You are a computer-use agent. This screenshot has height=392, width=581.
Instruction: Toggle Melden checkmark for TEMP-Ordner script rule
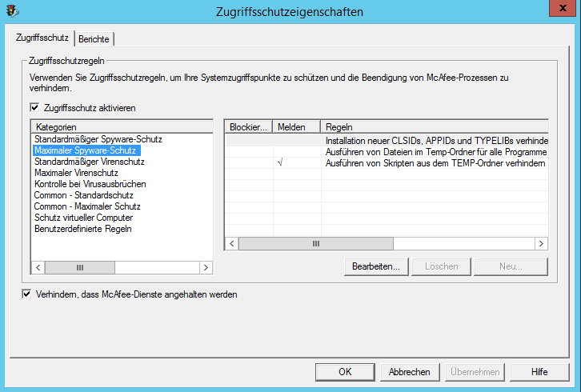coord(279,163)
